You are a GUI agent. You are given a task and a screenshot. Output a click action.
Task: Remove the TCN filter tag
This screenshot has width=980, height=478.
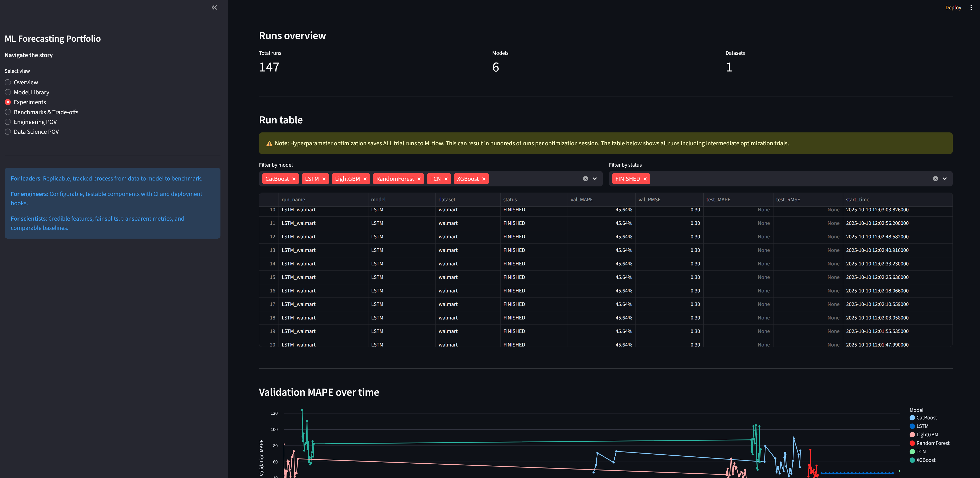point(446,179)
